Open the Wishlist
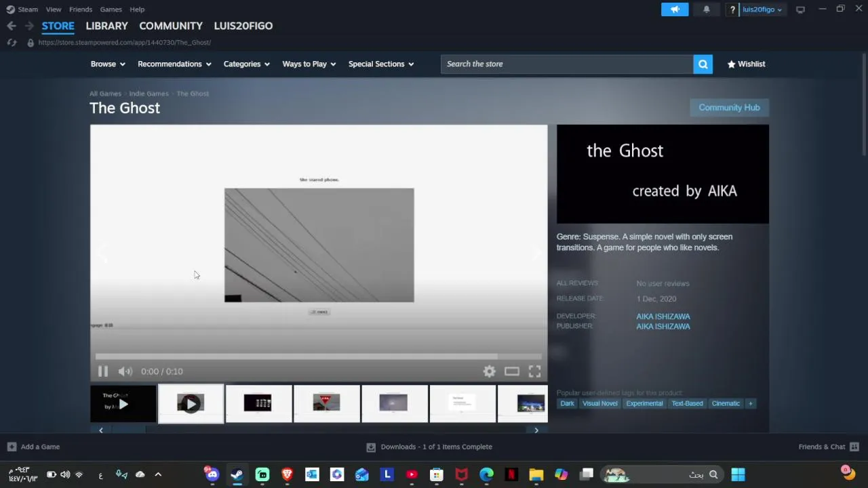The width and height of the screenshot is (868, 488). click(746, 64)
